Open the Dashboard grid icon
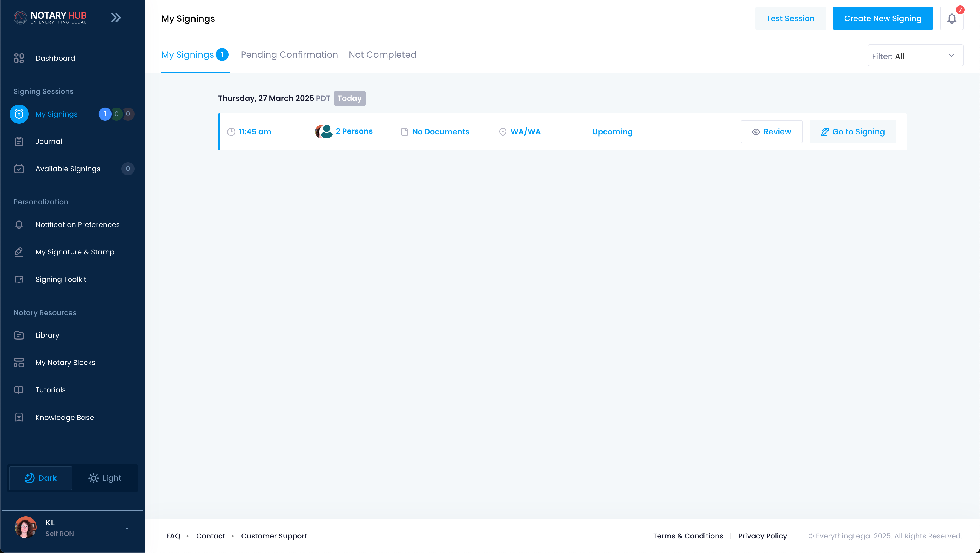The width and height of the screenshot is (980, 553). 19,58
